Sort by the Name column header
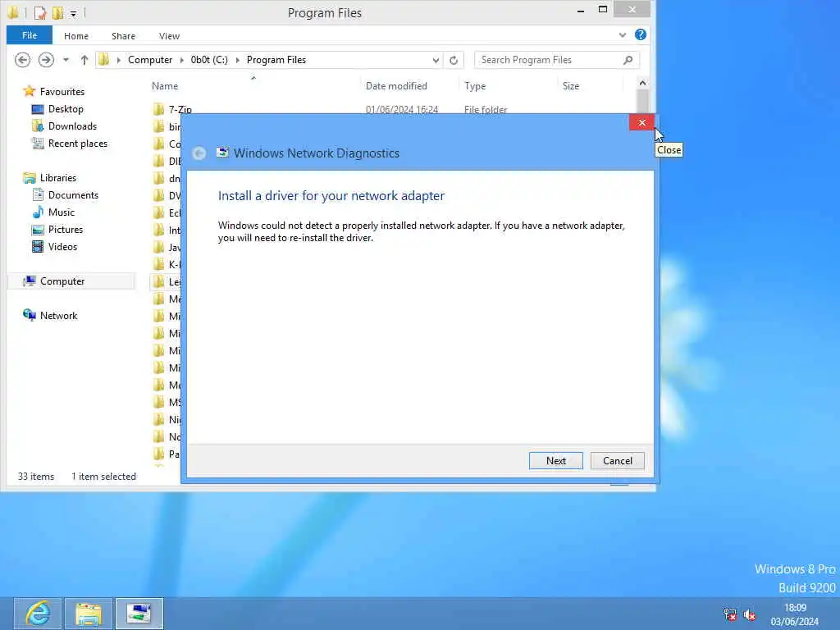The image size is (840, 630). pos(164,85)
